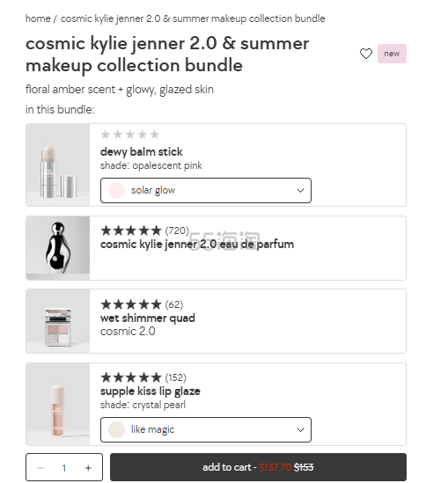The height and width of the screenshot is (483, 448).
Task: Open the like magic lip glaze dropdown
Action: [205, 429]
